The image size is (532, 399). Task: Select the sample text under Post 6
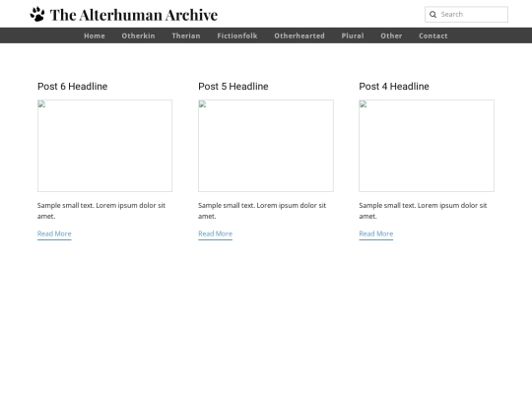coord(101,211)
